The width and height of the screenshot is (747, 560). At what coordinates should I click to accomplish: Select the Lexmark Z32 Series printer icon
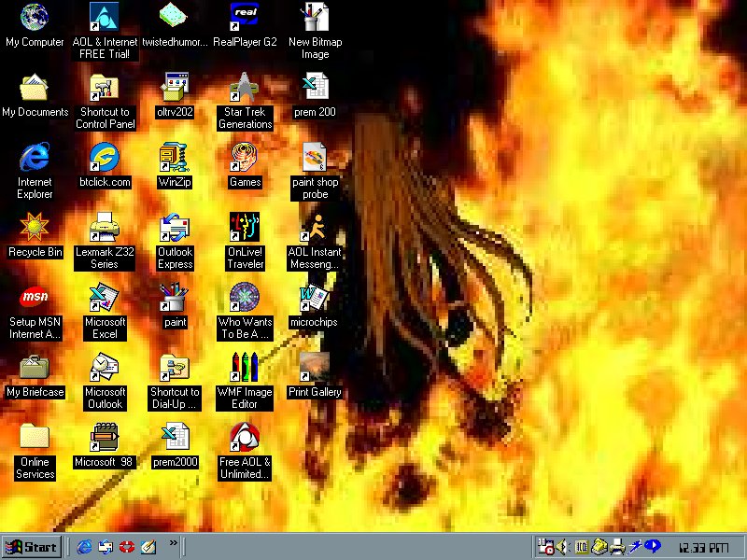click(105, 227)
